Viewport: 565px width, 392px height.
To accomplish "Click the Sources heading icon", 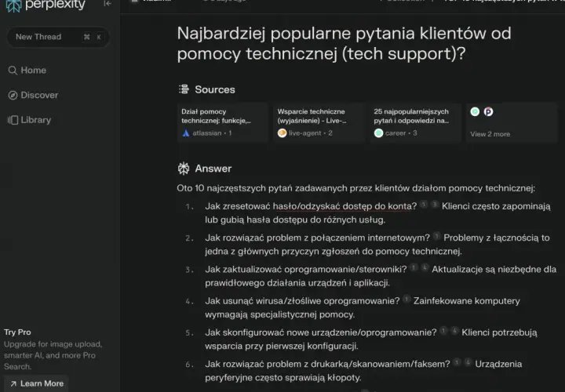I will 184,89.
